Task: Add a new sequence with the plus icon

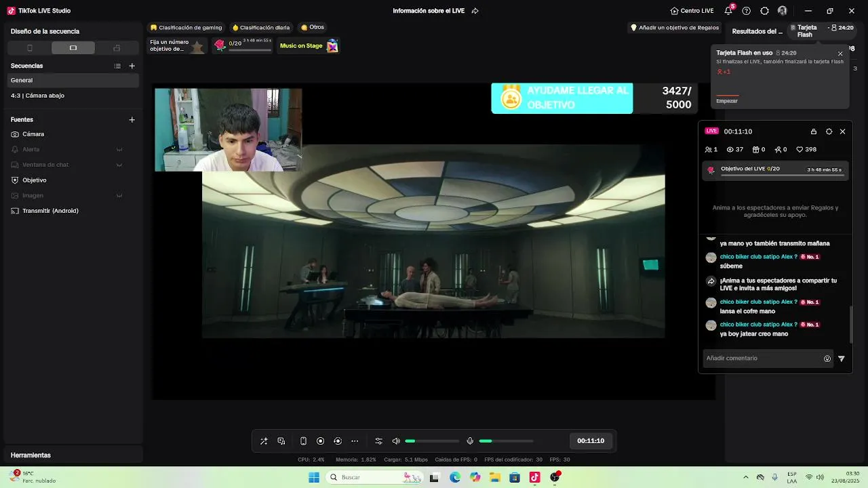Action: point(132,66)
